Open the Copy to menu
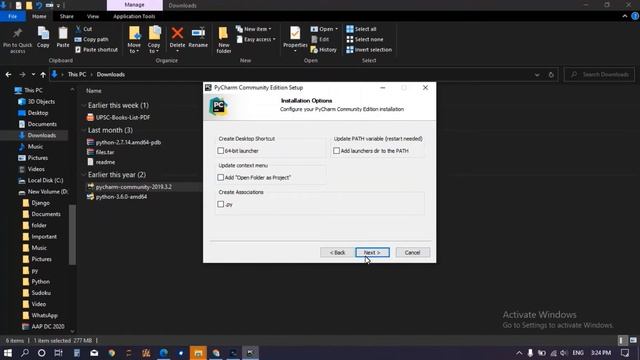640x360 pixels. (x=154, y=40)
